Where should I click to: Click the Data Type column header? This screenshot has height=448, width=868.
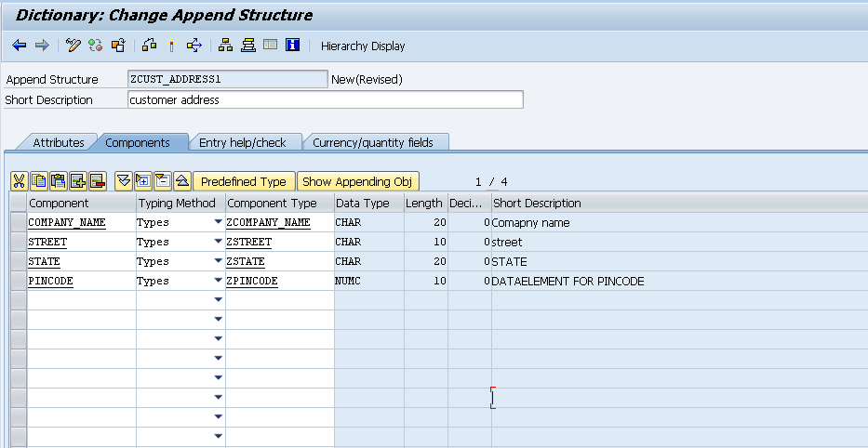[x=369, y=203]
